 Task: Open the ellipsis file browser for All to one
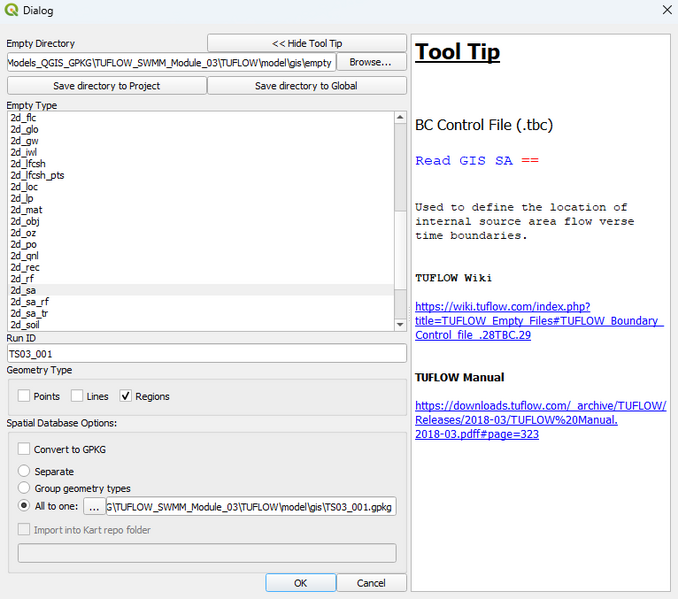point(93,506)
